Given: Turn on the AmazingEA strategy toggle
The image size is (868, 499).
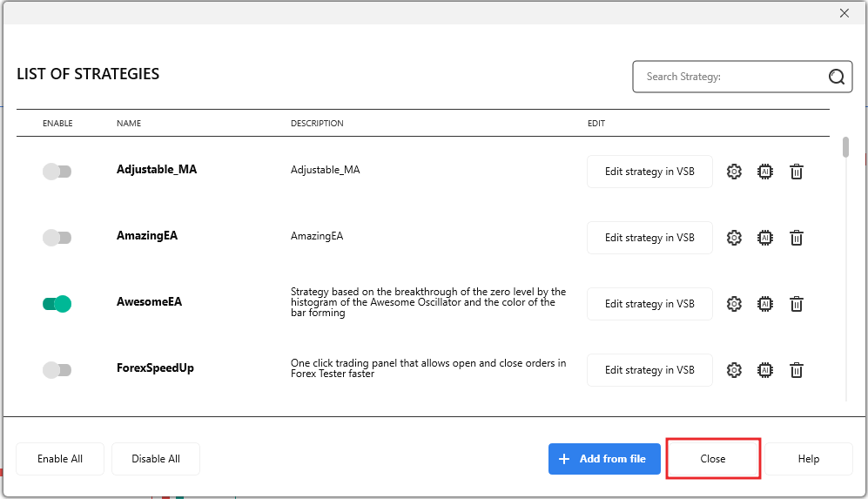Looking at the screenshot, I should pos(57,238).
